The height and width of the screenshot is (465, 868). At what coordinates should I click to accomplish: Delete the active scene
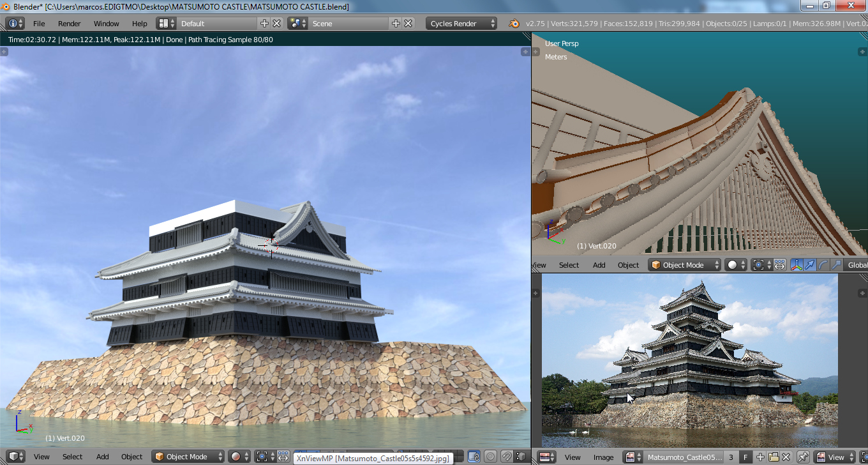pyautogui.click(x=408, y=24)
